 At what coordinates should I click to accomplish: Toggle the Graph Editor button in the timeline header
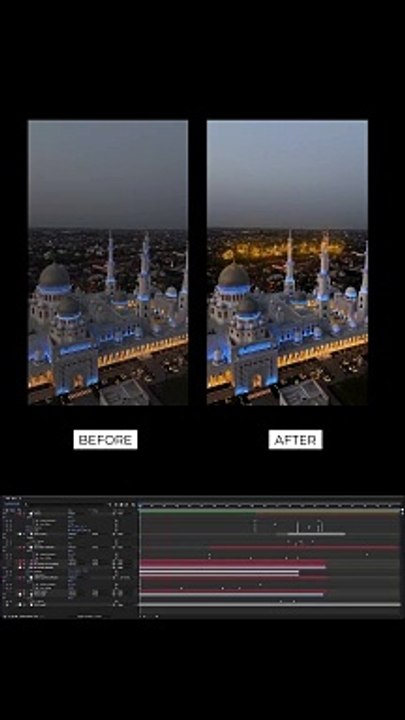pyautogui.click(x=134, y=504)
